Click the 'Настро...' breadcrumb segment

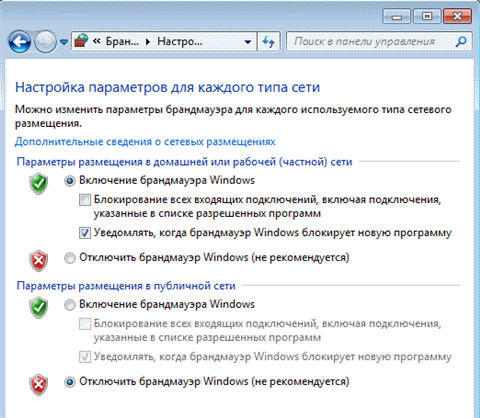coord(180,41)
